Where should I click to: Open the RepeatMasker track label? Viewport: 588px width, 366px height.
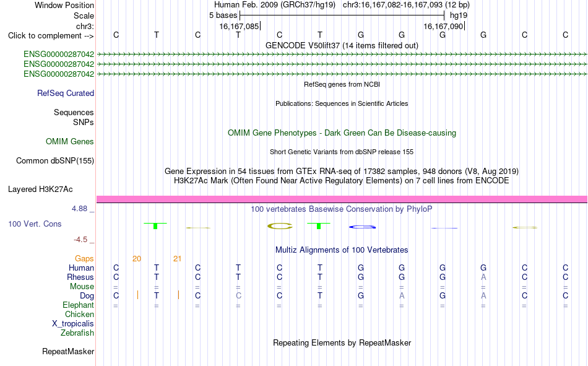click(x=68, y=352)
